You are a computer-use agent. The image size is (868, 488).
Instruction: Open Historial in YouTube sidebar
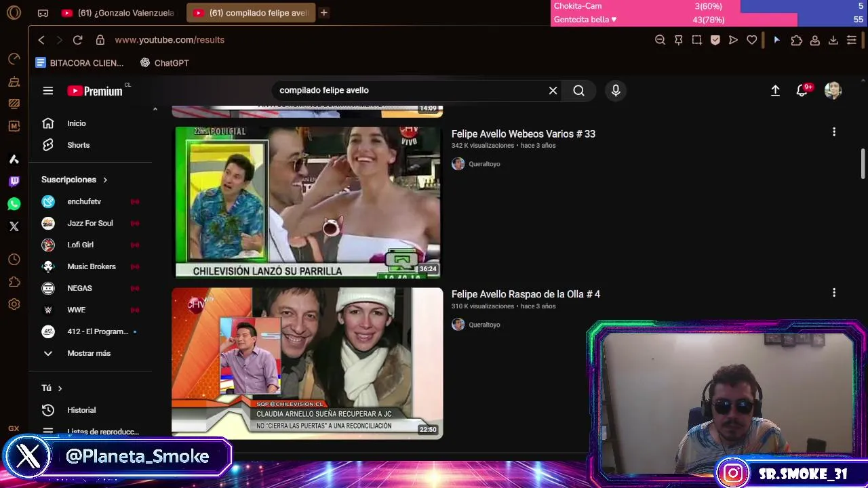tap(92, 410)
